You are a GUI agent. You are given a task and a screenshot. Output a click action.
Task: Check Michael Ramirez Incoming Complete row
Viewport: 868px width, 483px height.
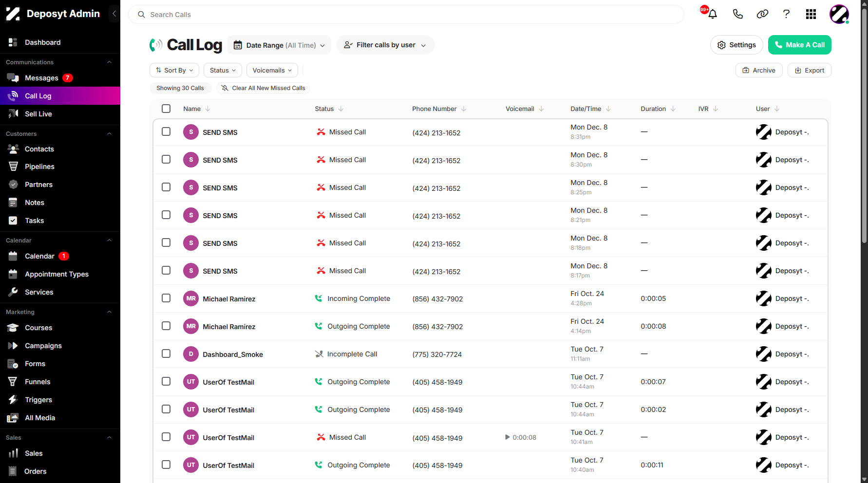166,298
